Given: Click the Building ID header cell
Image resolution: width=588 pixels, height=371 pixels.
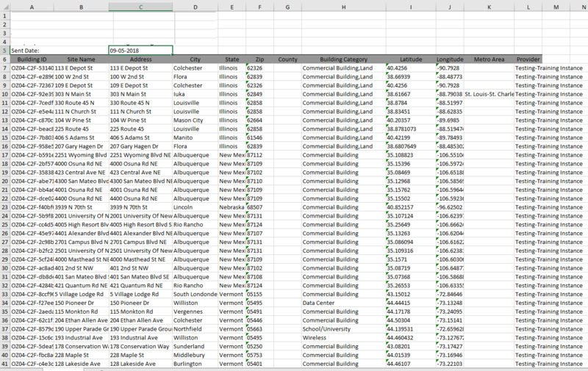Looking at the screenshot, I should [32, 59].
